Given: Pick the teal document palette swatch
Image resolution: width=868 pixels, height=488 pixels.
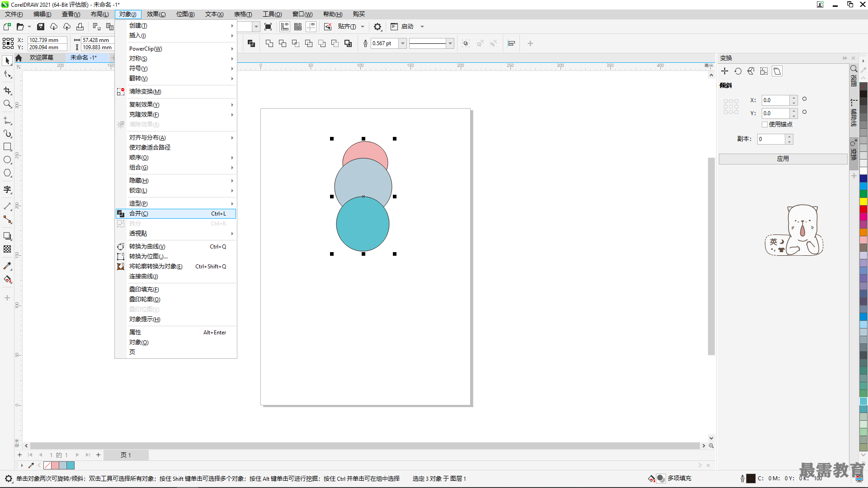Looking at the screenshot, I should (x=71, y=465).
